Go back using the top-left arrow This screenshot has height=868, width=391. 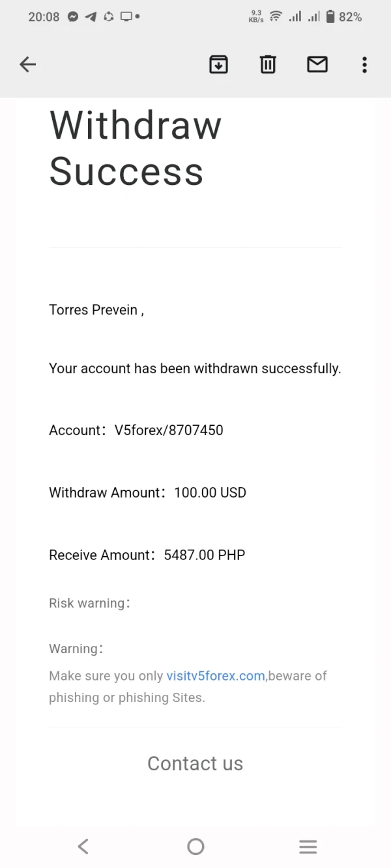click(x=27, y=64)
